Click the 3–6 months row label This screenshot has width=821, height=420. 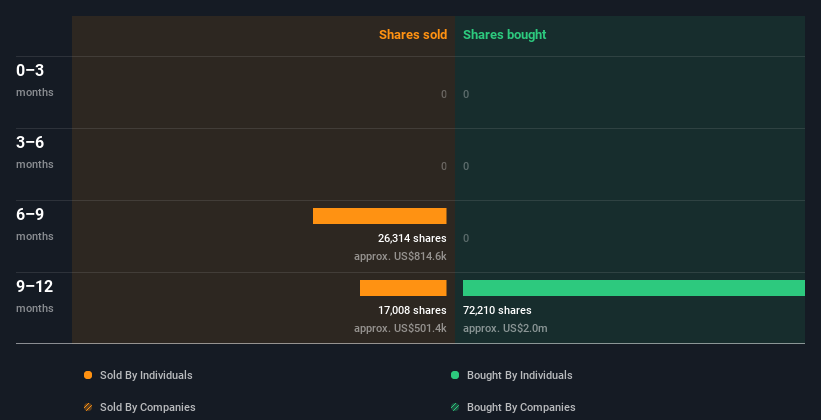(x=35, y=152)
